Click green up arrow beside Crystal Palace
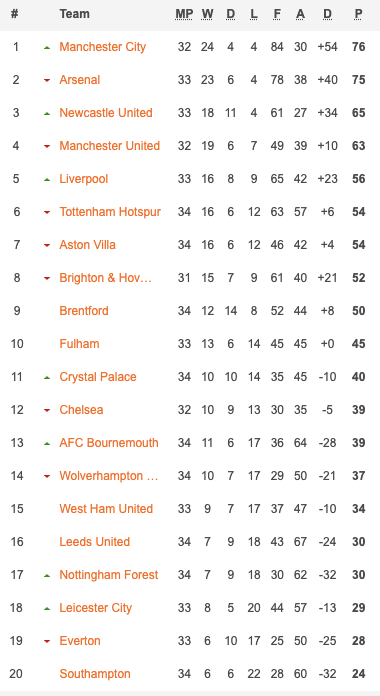The image size is (380, 696). [47, 378]
